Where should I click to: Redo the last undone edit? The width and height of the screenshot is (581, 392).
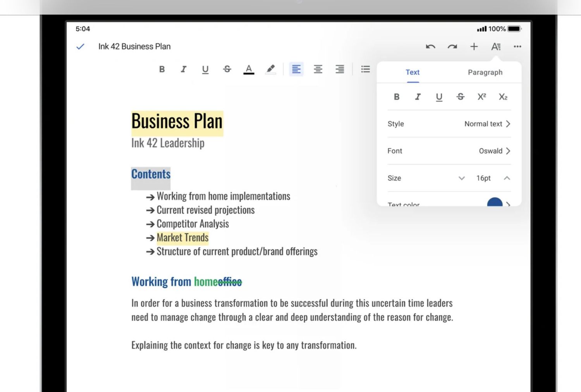pos(452,47)
